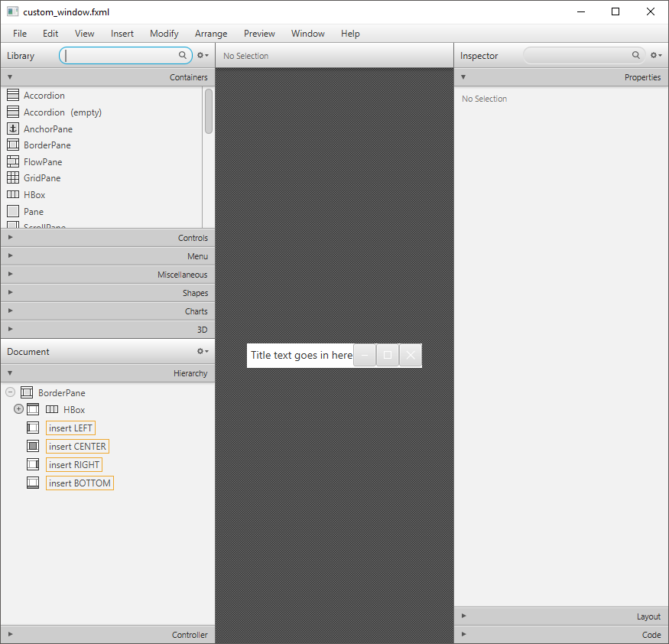Select the HBox icon in Library
This screenshot has height=644, width=669.
[x=13, y=194]
